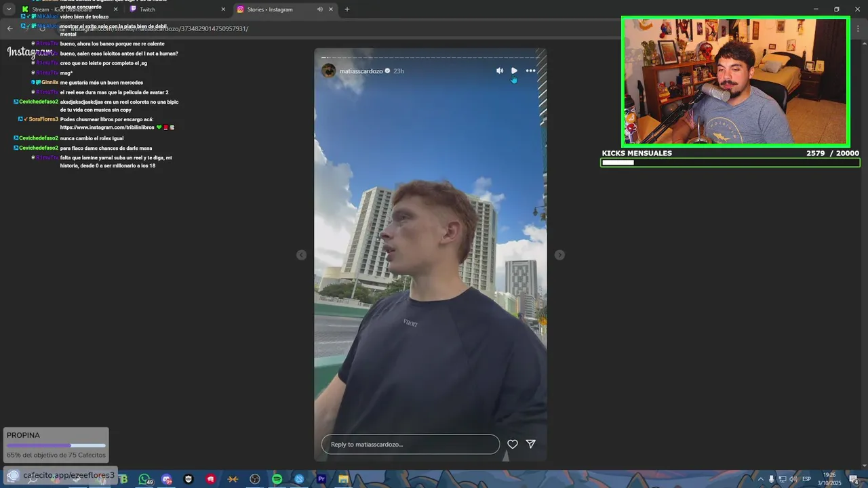This screenshot has height=488, width=868.
Task: Close the Kick Dashboard tab
Action: [x=115, y=9]
